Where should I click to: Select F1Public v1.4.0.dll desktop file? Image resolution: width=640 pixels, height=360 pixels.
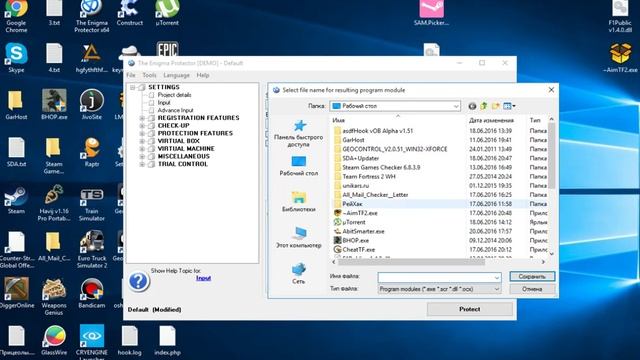pos(620,16)
